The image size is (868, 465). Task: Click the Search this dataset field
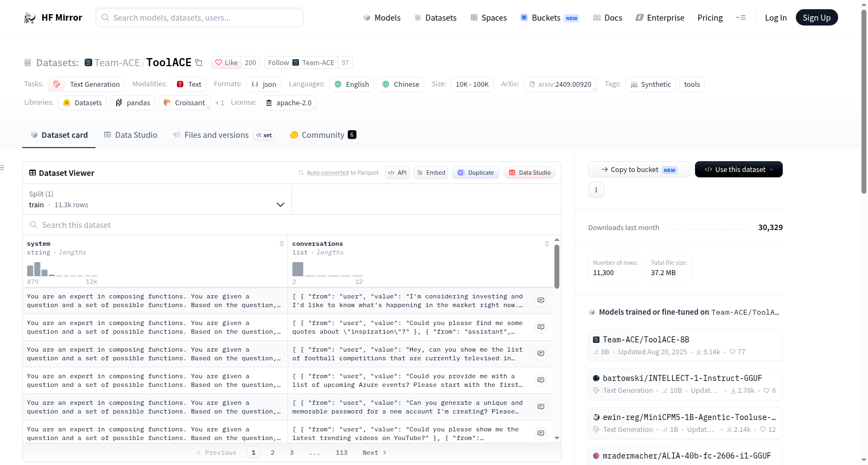point(292,225)
